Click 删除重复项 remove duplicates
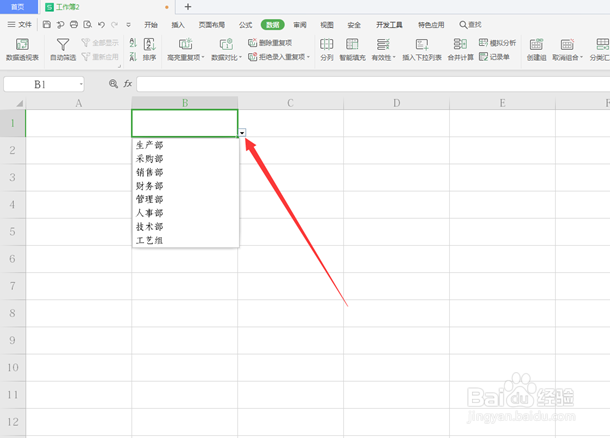 coord(270,42)
